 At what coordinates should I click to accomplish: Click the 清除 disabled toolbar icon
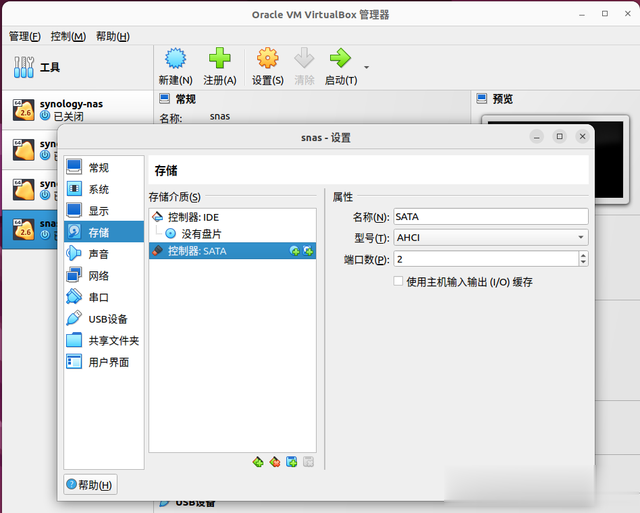tap(304, 58)
